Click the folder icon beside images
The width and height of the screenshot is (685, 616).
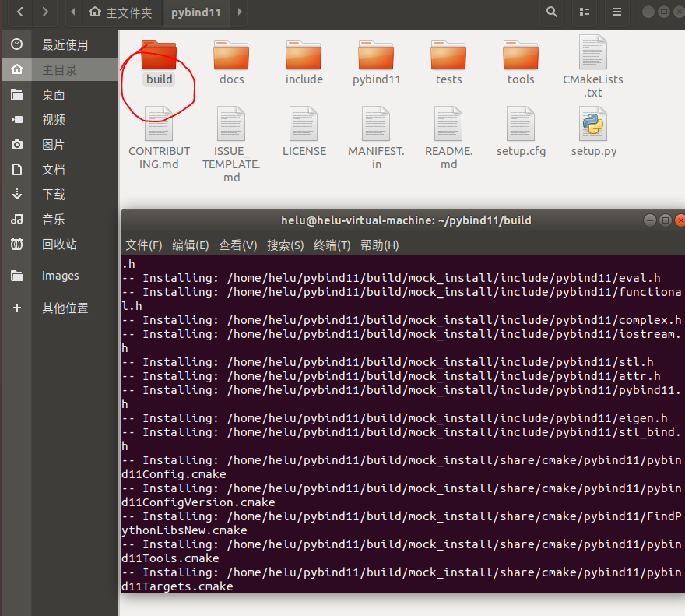coord(16,276)
